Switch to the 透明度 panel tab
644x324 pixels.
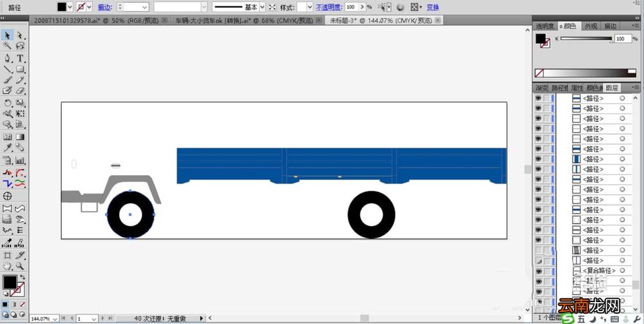[x=545, y=26]
